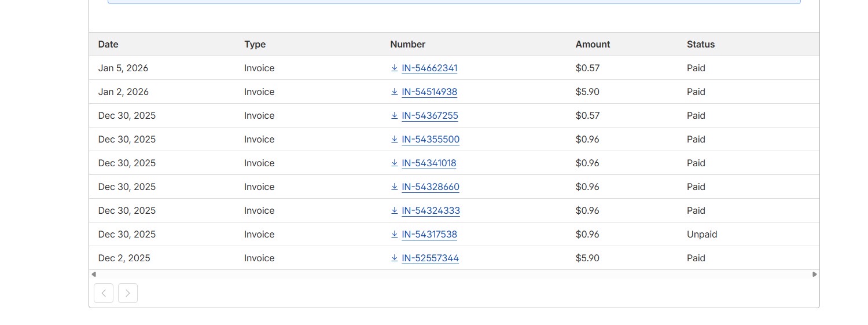Click download icon beside IN-54514938

pos(395,92)
